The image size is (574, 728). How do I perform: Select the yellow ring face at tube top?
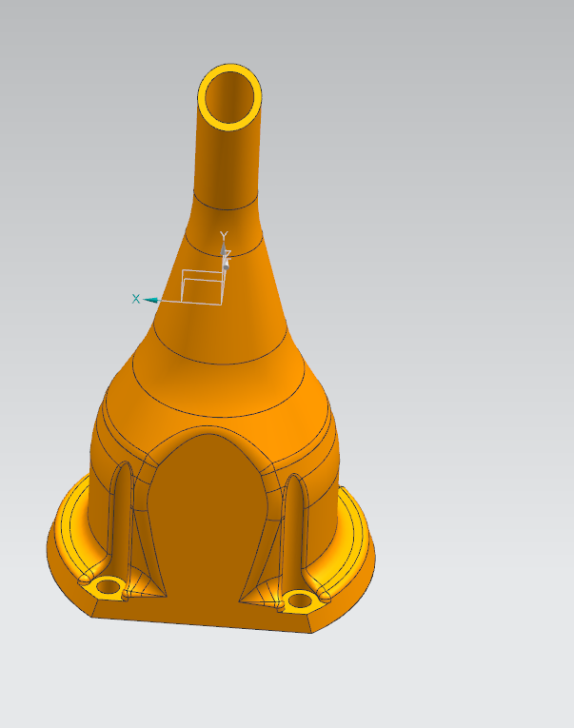coord(201,98)
